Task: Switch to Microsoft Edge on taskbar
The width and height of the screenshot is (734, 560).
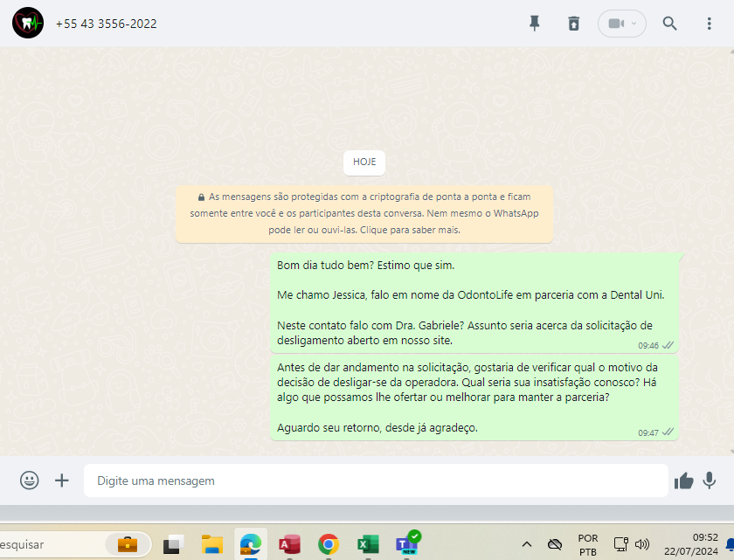Action: tap(251, 544)
